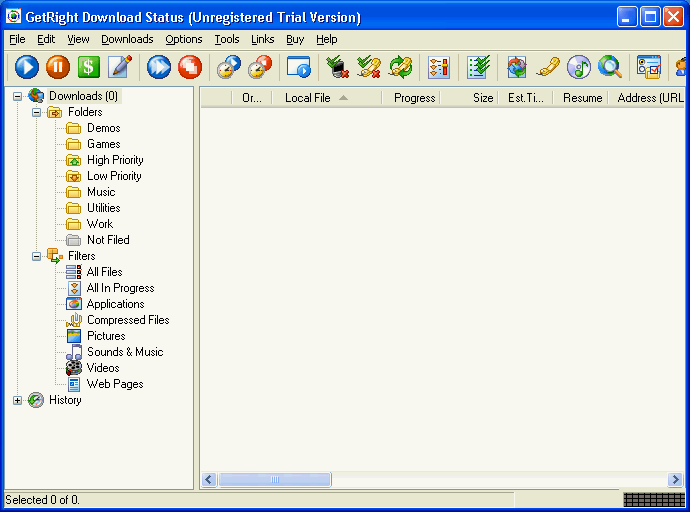
Task: Select the Games folder
Action: click(x=103, y=144)
